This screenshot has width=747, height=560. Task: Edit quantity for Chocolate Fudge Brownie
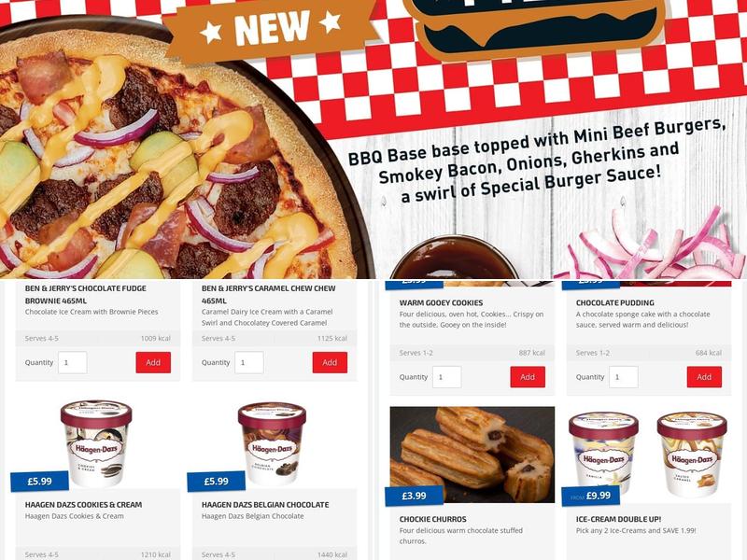tap(73, 362)
